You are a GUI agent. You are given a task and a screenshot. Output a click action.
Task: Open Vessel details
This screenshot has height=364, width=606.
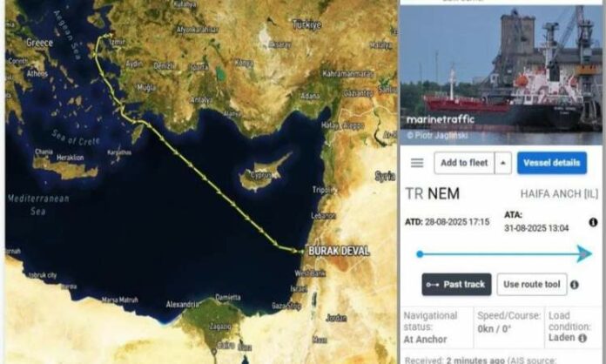(x=551, y=163)
